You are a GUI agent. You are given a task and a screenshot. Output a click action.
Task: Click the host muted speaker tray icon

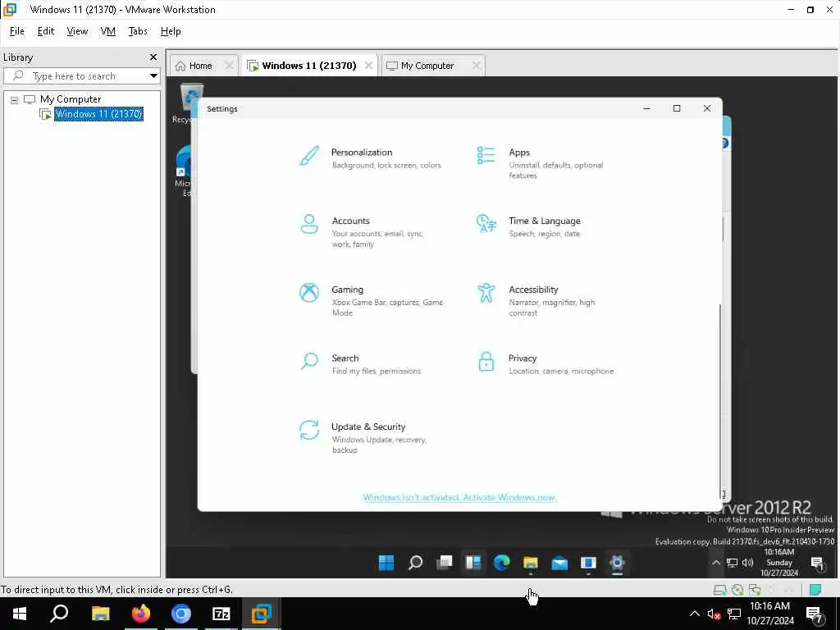click(714, 614)
